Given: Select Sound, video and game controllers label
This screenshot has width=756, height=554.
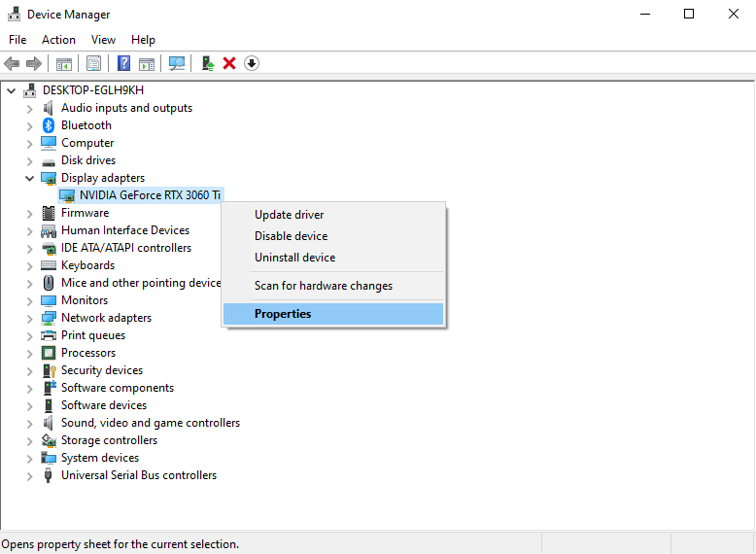Looking at the screenshot, I should pos(151,423).
